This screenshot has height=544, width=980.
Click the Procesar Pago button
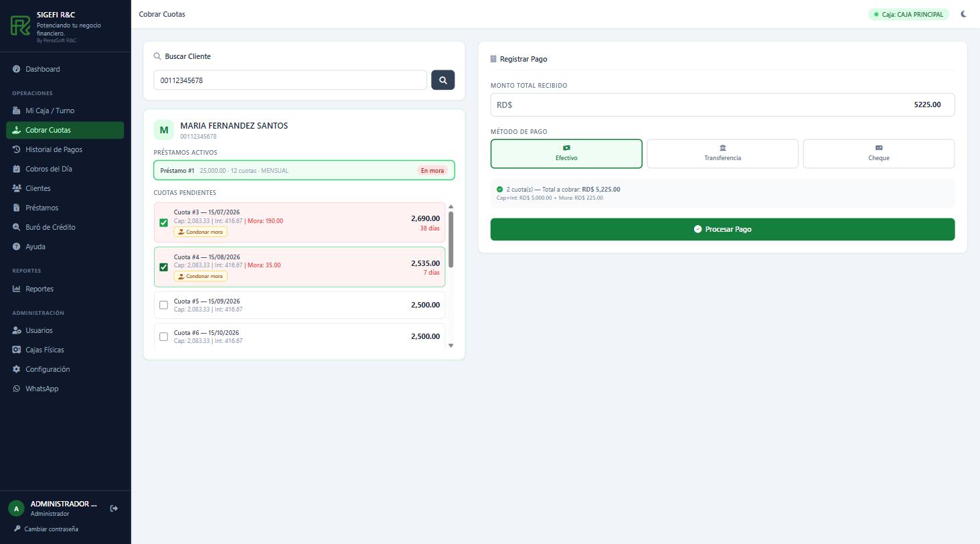pos(722,229)
